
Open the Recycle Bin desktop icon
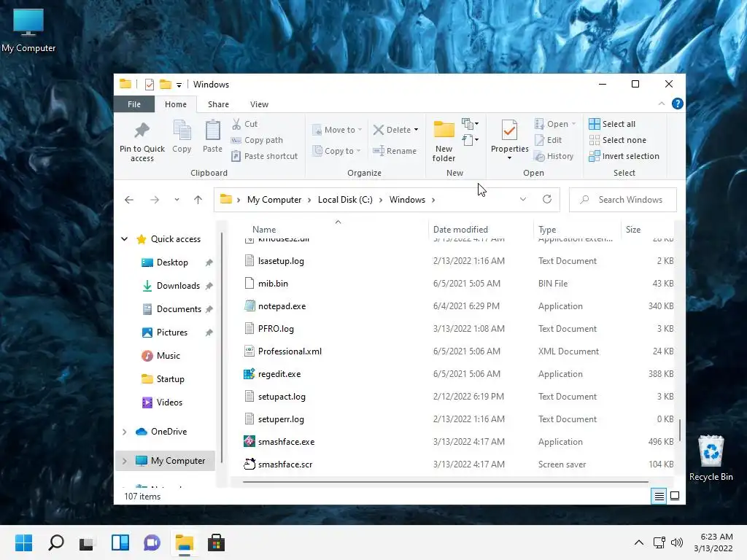(x=711, y=458)
